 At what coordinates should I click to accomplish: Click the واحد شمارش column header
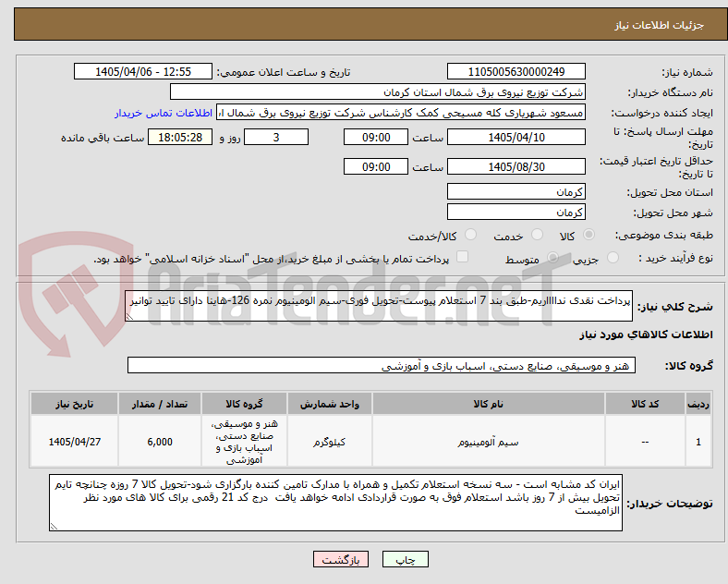(330, 404)
